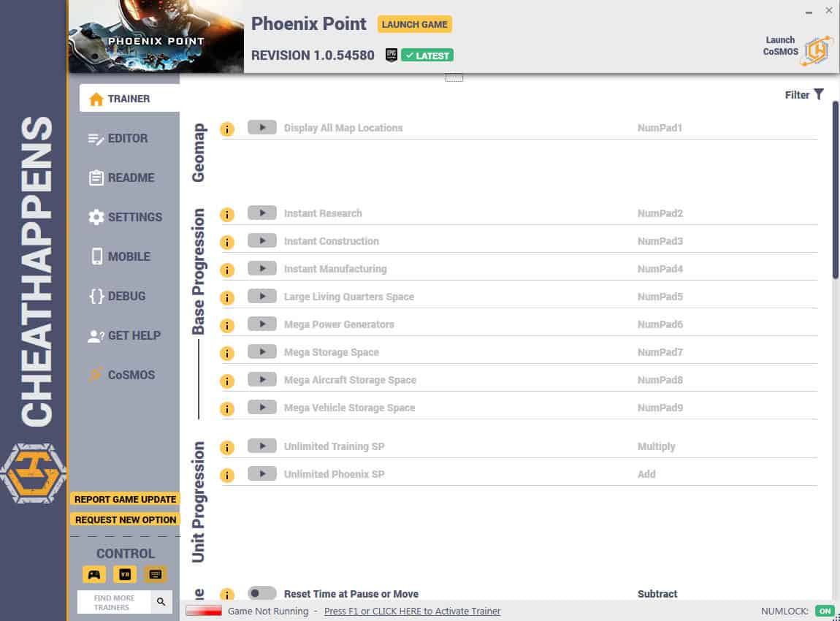
Task: Activate Unlimited Phoenix SP cheat
Action: pos(262,474)
